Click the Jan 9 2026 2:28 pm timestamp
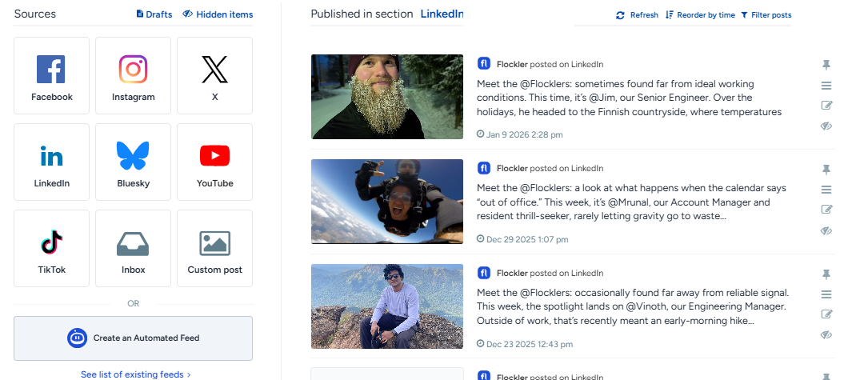Viewport: 868px width, 380px height. [x=520, y=134]
